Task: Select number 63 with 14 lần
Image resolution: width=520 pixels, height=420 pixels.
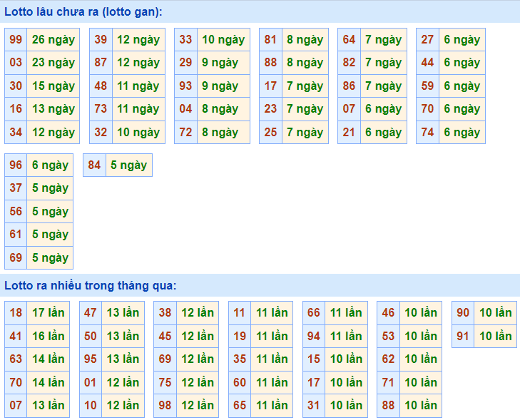Action: (16, 359)
